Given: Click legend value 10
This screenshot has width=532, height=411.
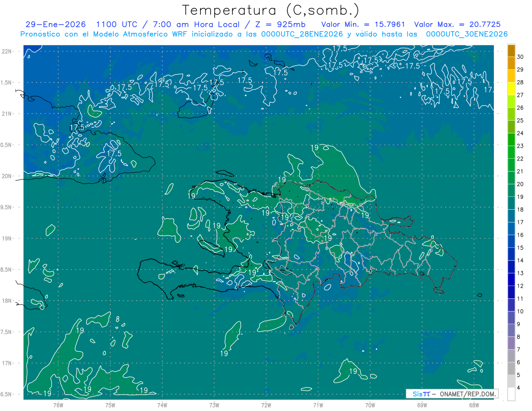Looking at the screenshot, I should click(x=520, y=311).
